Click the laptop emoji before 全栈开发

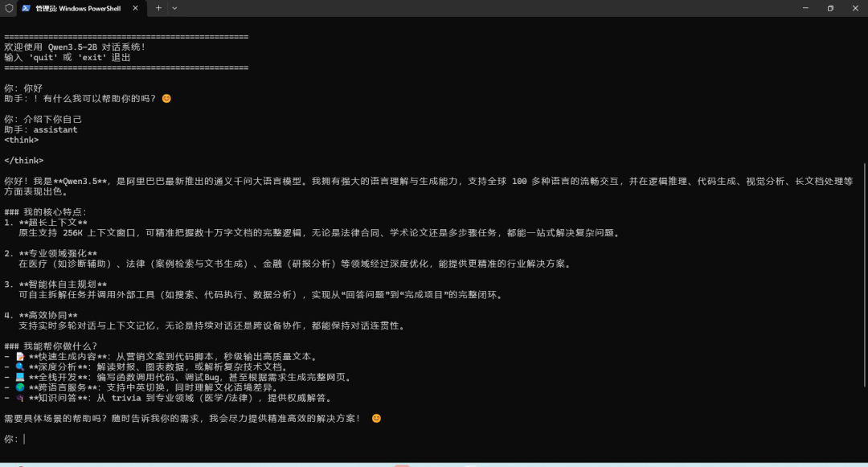pos(20,377)
